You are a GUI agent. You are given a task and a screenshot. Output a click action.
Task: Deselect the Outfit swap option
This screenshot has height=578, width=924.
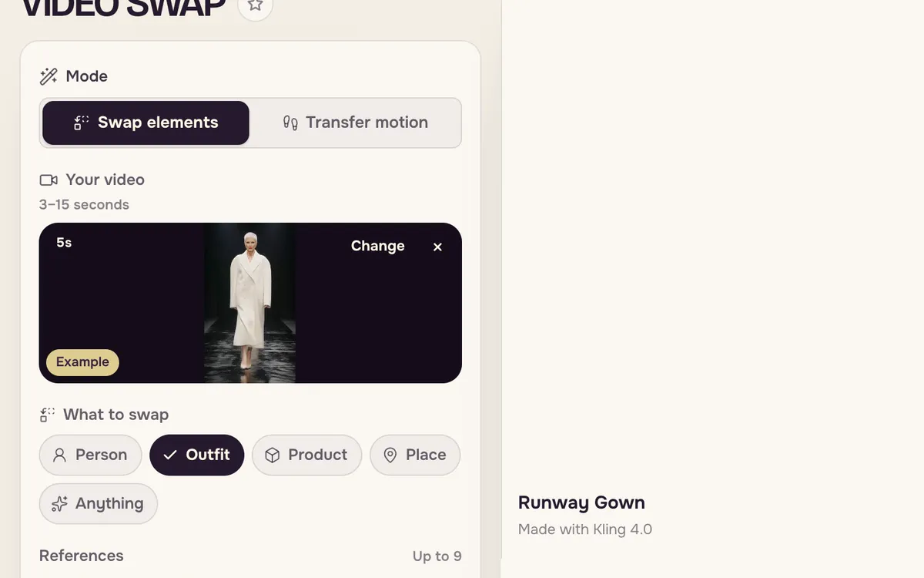(196, 455)
